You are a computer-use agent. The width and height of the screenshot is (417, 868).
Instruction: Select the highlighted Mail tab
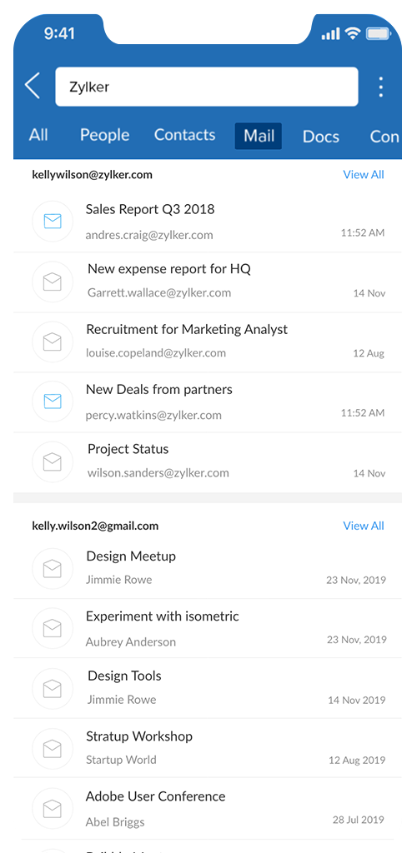tap(259, 136)
